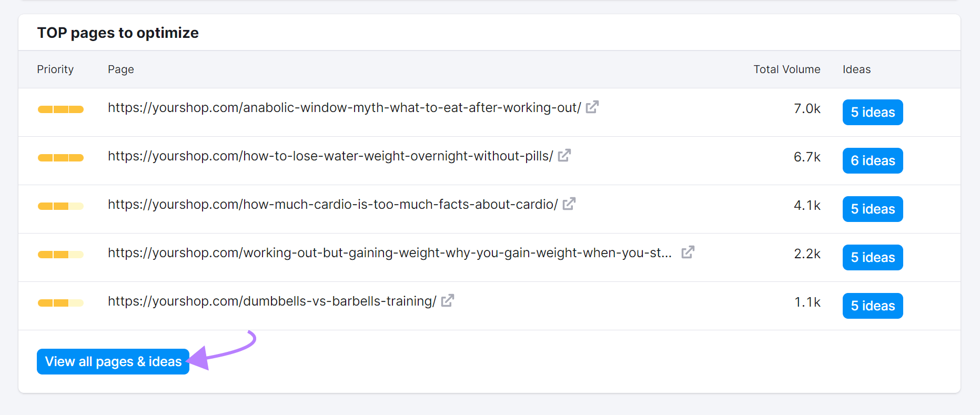
Task: Select the Ideas column header
Action: click(x=856, y=69)
